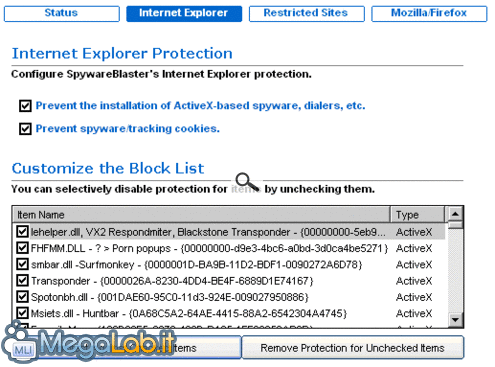Uncheck the smbar.dll Surfmonkey entry

(x=22, y=264)
